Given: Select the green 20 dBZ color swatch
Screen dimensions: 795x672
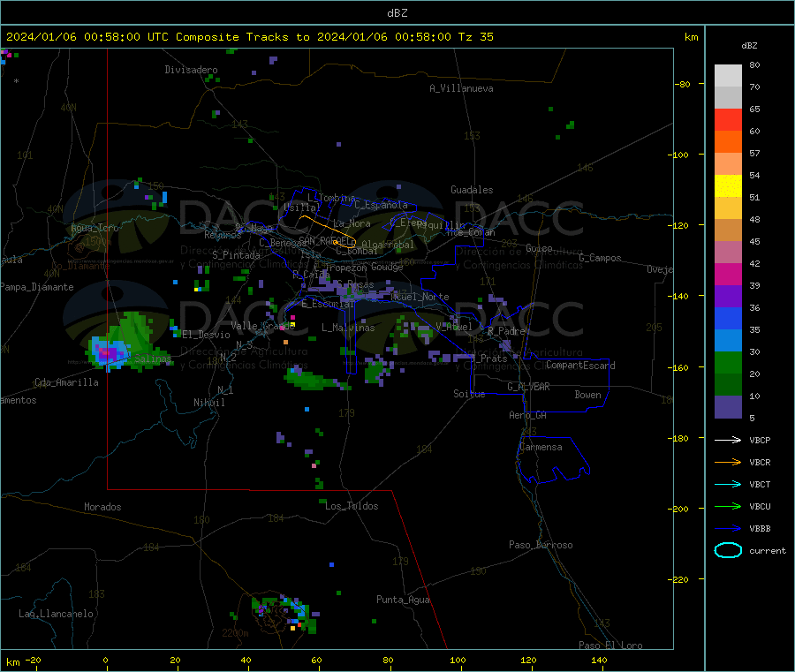Looking at the screenshot, I should tap(728, 362).
